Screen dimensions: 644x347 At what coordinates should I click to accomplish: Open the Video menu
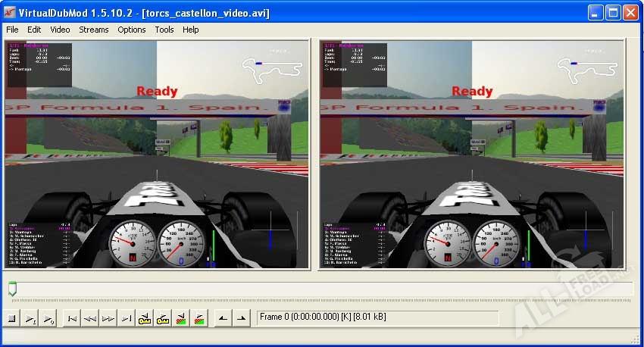[60, 30]
